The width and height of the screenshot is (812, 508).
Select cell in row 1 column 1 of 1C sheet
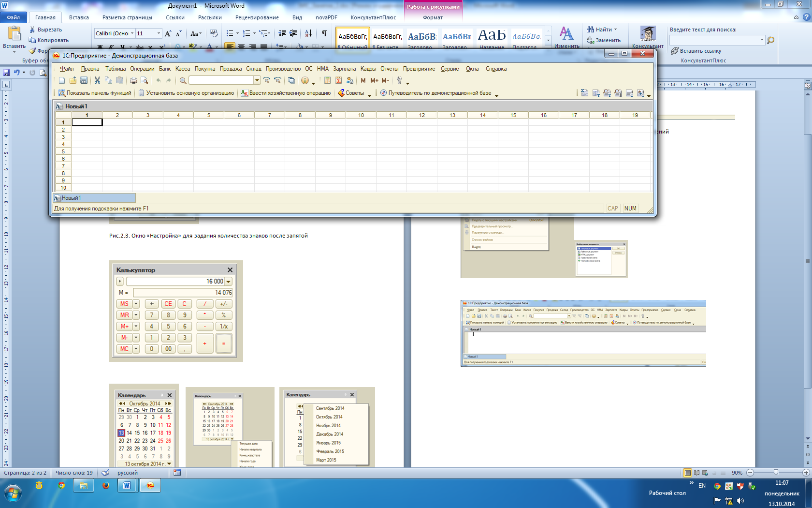[x=87, y=122]
